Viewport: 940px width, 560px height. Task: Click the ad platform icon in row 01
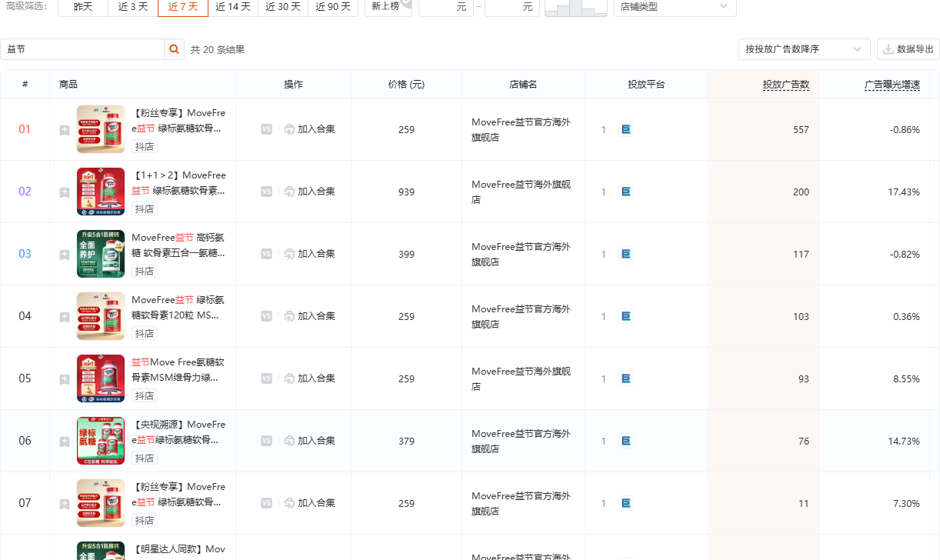point(626,129)
